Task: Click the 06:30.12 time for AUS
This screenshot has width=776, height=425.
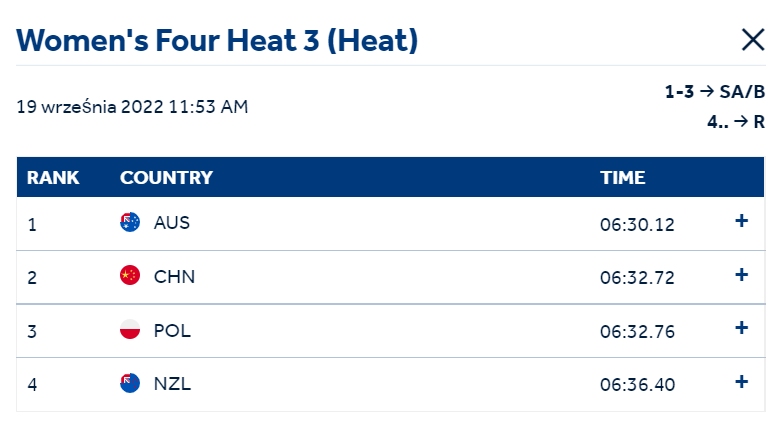Action: [x=637, y=225]
